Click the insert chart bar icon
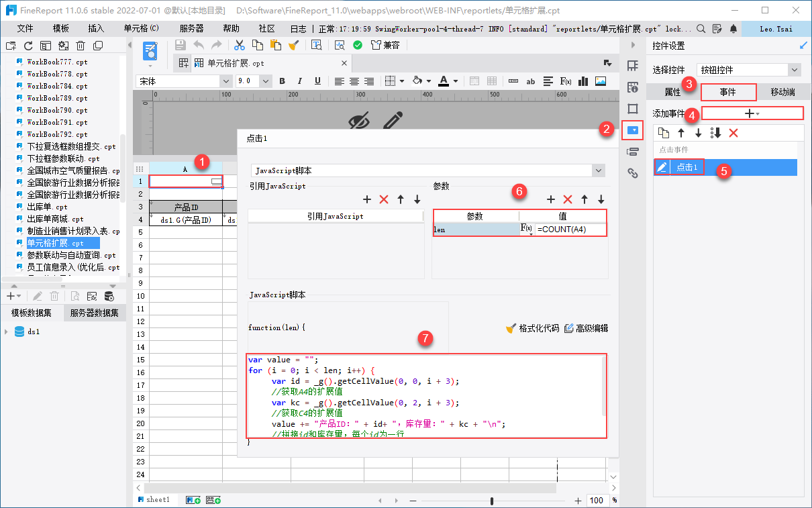Image resolution: width=812 pixels, height=508 pixels. [582, 81]
